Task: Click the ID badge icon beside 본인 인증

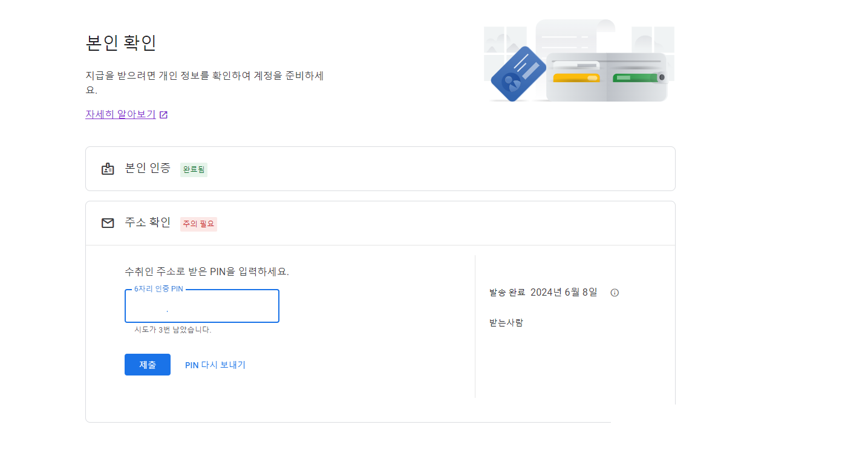Action: pyautogui.click(x=107, y=169)
